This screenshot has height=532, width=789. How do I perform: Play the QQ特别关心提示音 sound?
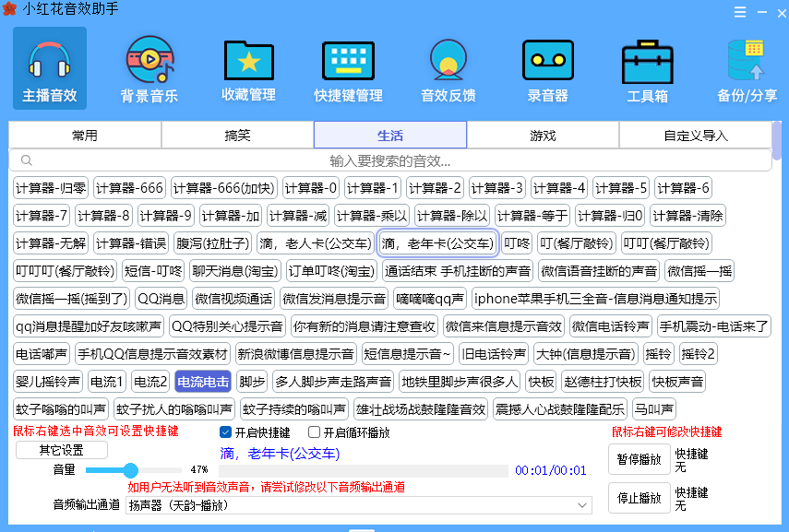pyautogui.click(x=227, y=326)
